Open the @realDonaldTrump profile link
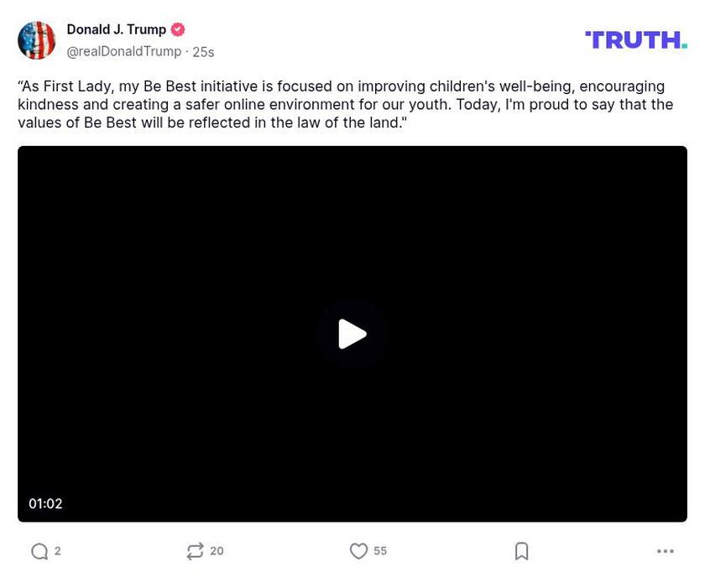Image resolution: width=705 pixels, height=588 pixels. (x=123, y=50)
